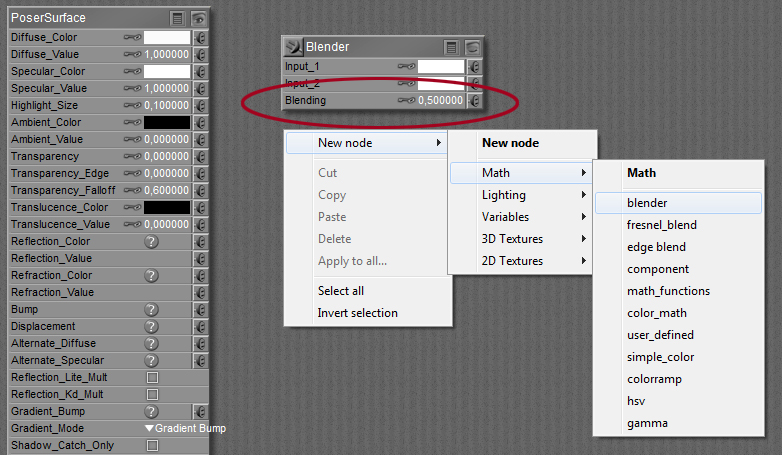782x455 pixels.
Task: Expand the 3D Textures submenu arrow
Action: coord(584,238)
